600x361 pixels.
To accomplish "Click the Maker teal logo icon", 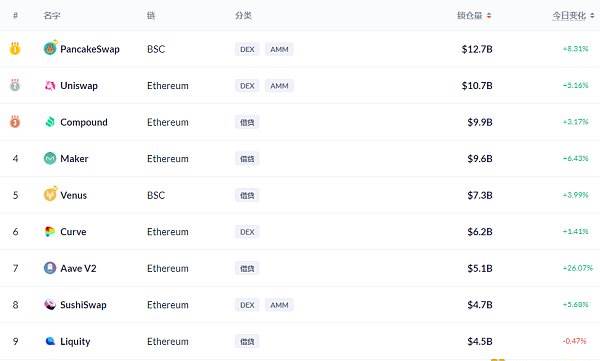I will pyautogui.click(x=50, y=158).
